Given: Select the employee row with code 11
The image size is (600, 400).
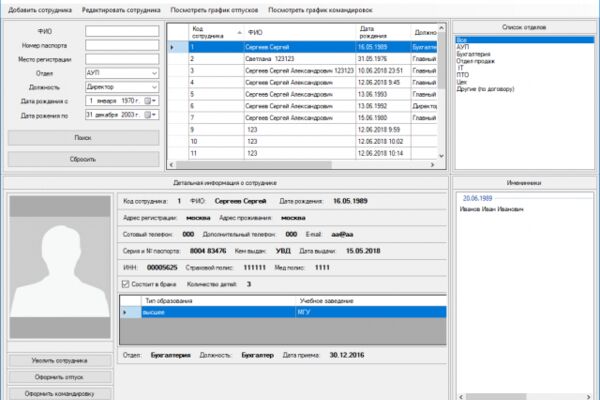Looking at the screenshot, I should 302,153.
